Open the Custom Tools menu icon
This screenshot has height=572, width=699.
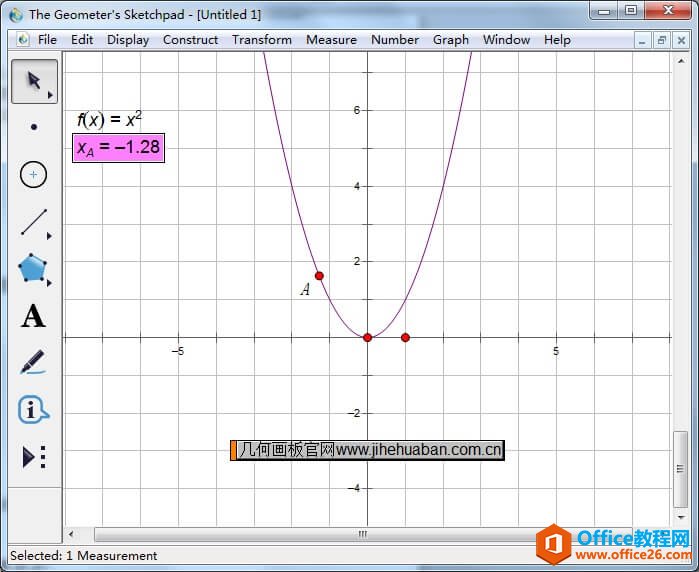pyautogui.click(x=34, y=457)
